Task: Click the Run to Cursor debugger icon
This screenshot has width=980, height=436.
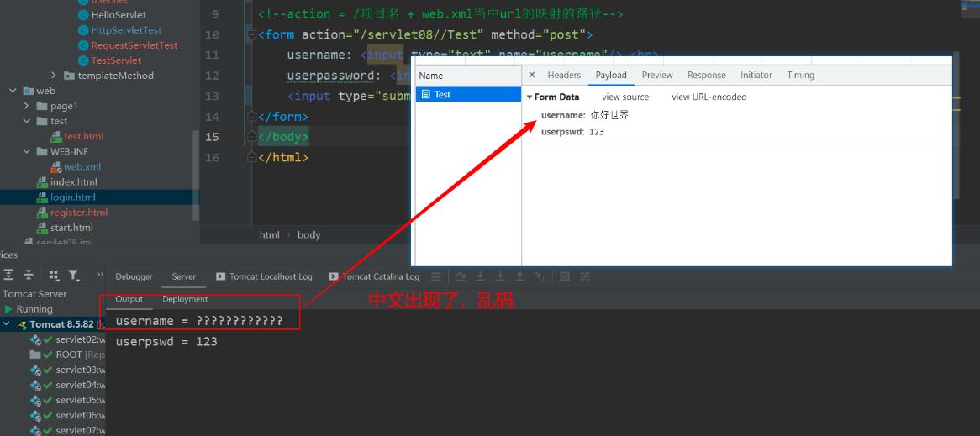Action: (540, 276)
